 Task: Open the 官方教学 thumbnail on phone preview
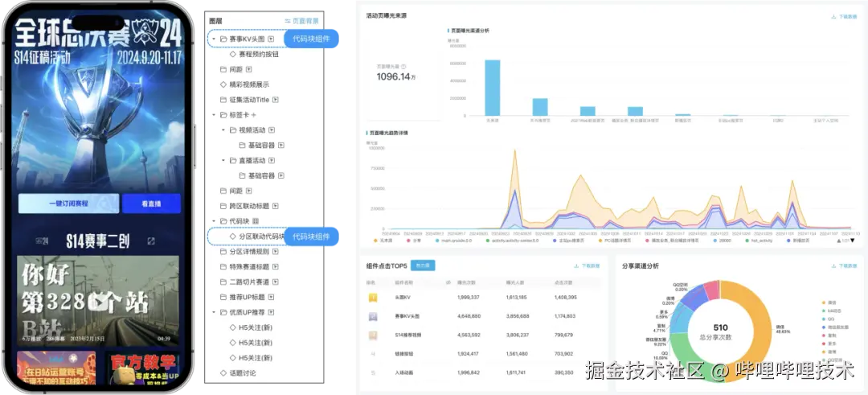141,368
